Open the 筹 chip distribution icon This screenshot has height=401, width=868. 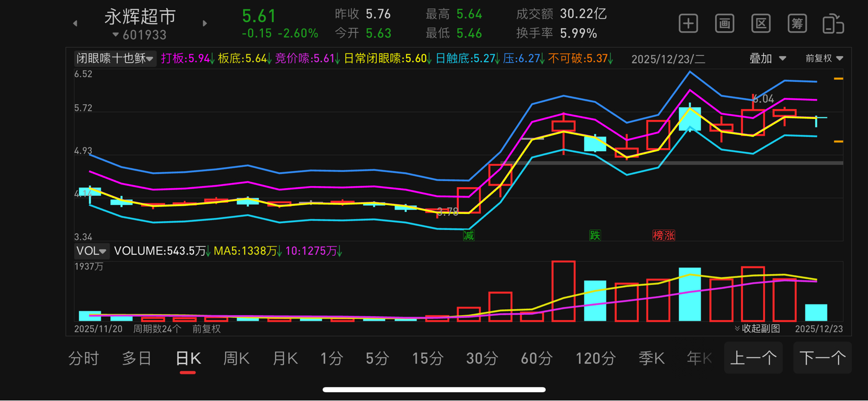coord(797,23)
